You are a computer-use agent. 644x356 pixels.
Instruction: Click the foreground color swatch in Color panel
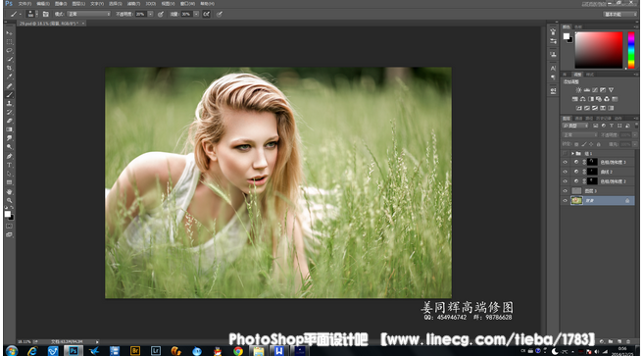(x=567, y=36)
